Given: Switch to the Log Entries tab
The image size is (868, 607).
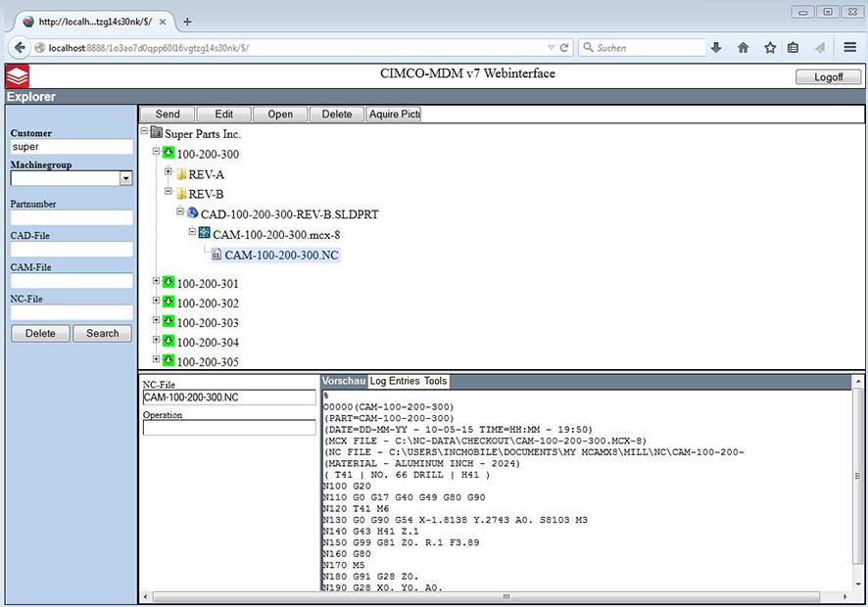Looking at the screenshot, I should [395, 381].
